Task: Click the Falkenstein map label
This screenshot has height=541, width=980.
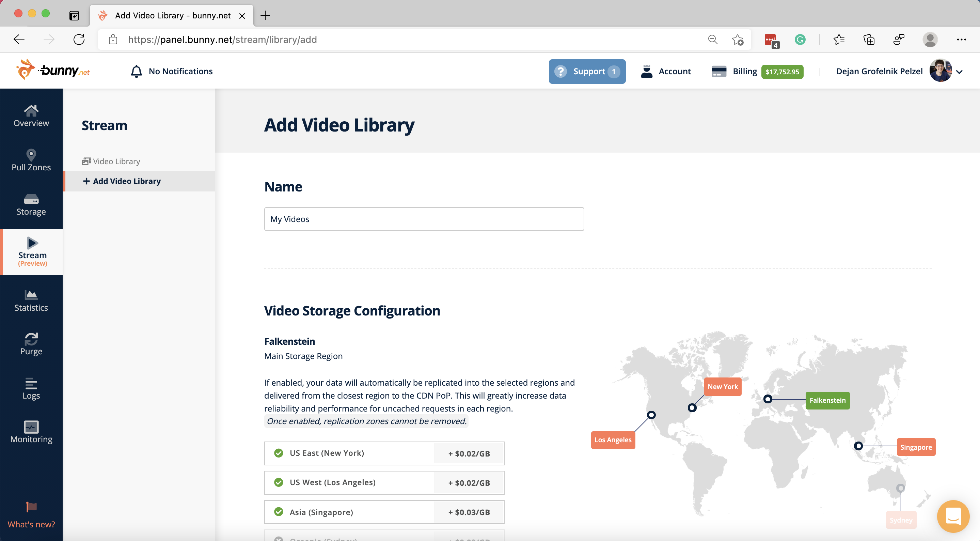Action: pos(827,400)
